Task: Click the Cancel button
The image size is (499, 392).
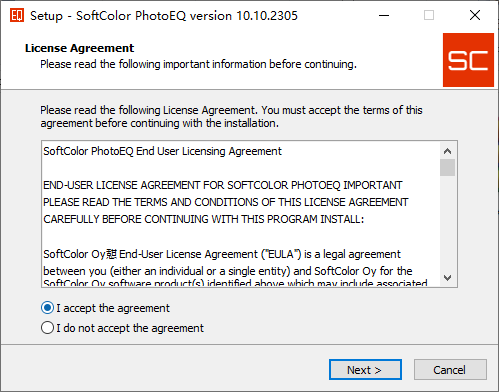Action: coord(450,370)
